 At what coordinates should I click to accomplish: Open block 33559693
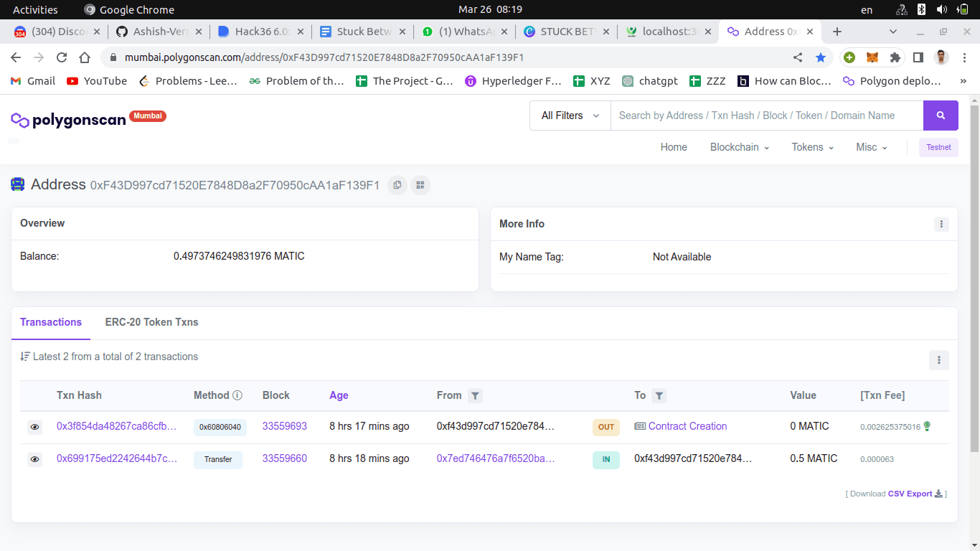285,426
